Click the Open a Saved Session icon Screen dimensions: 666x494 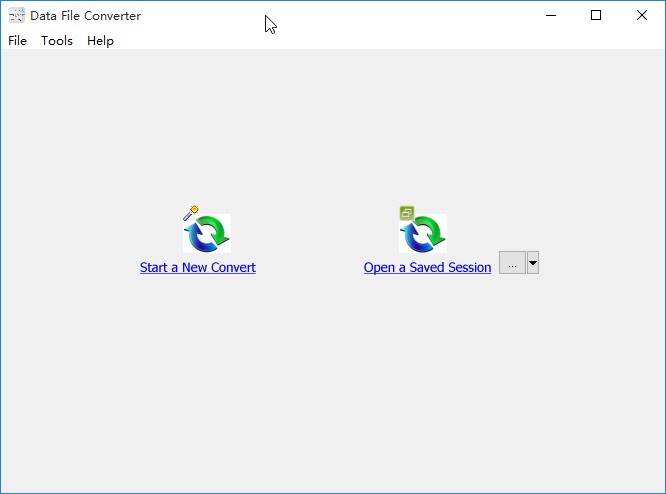pos(423,230)
